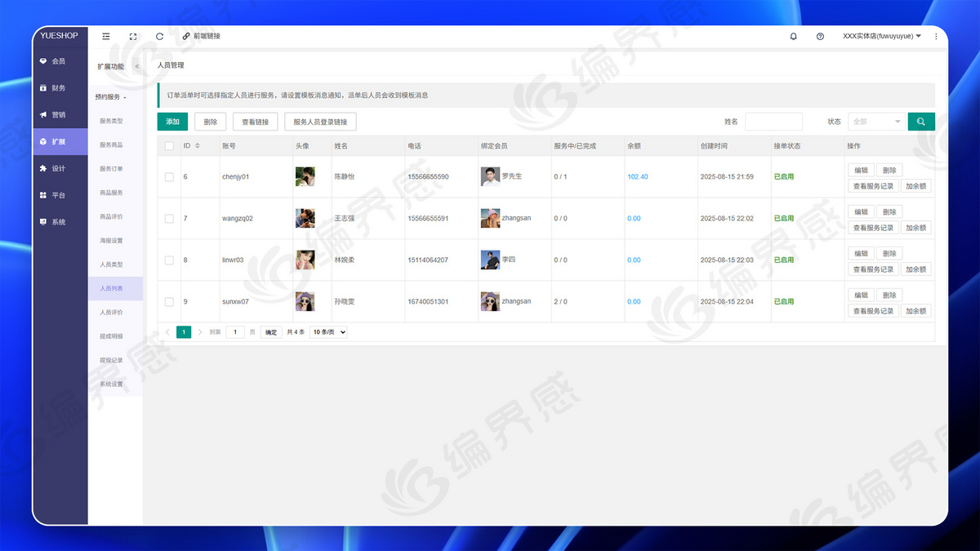Check the checkbox for row chenjy01
The height and width of the screenshot is (551, 980).
tap(169, 177)
